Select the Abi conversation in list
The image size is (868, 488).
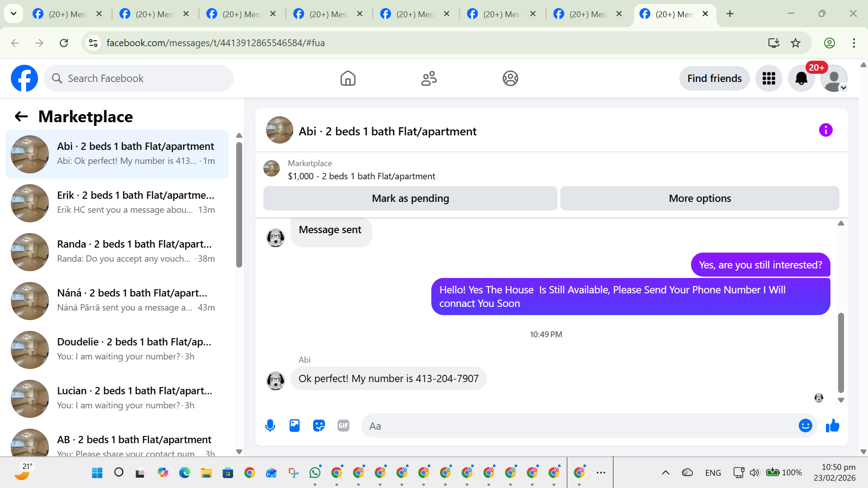pyautogui.click(x=117, y=154)
